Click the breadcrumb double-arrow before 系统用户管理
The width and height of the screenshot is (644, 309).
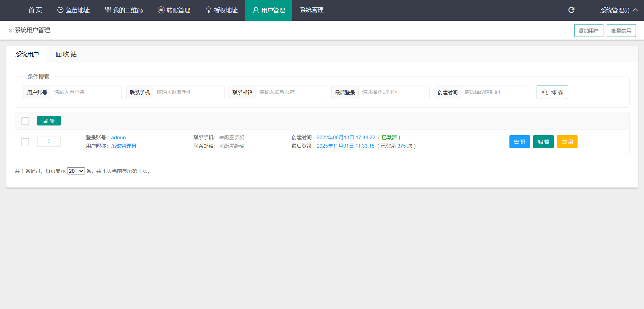[x=10, y=31]
